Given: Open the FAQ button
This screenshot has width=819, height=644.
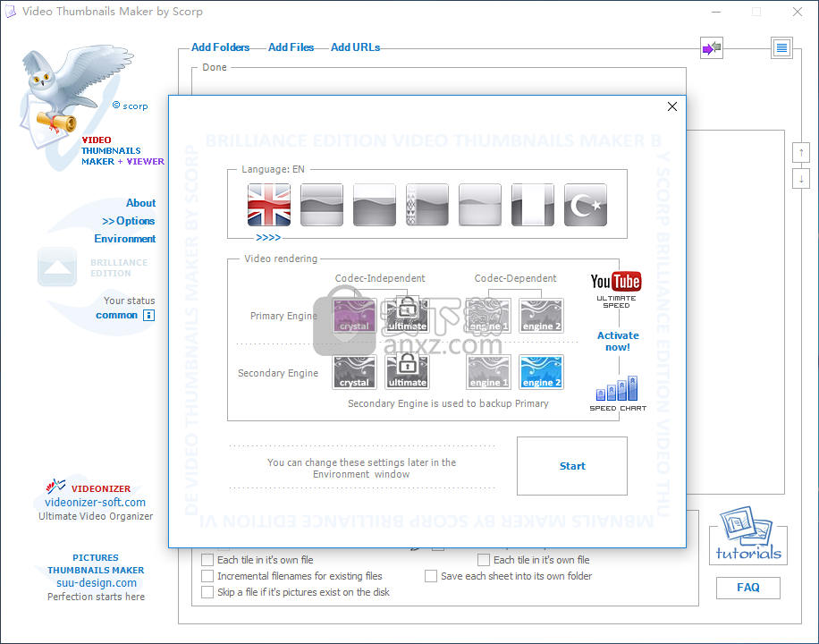Looking at the screenshot, I should coord(748,588).
